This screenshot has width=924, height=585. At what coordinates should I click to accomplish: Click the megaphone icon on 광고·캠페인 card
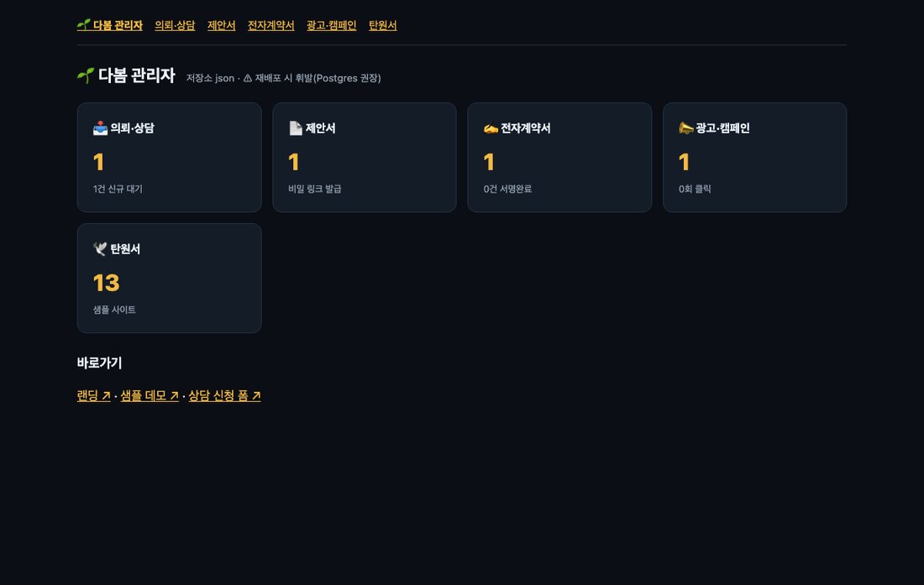(686, 128)
